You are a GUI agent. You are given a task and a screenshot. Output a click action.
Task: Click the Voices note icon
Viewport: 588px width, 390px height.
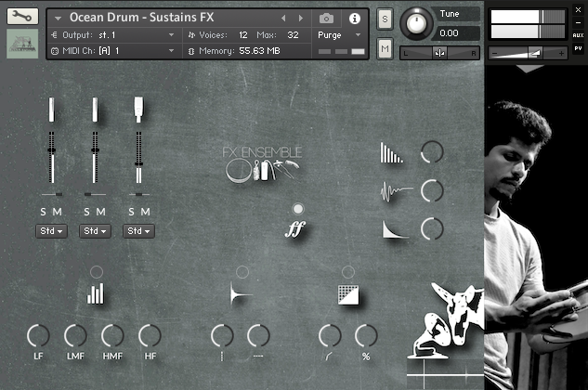[x=191, y=35]
